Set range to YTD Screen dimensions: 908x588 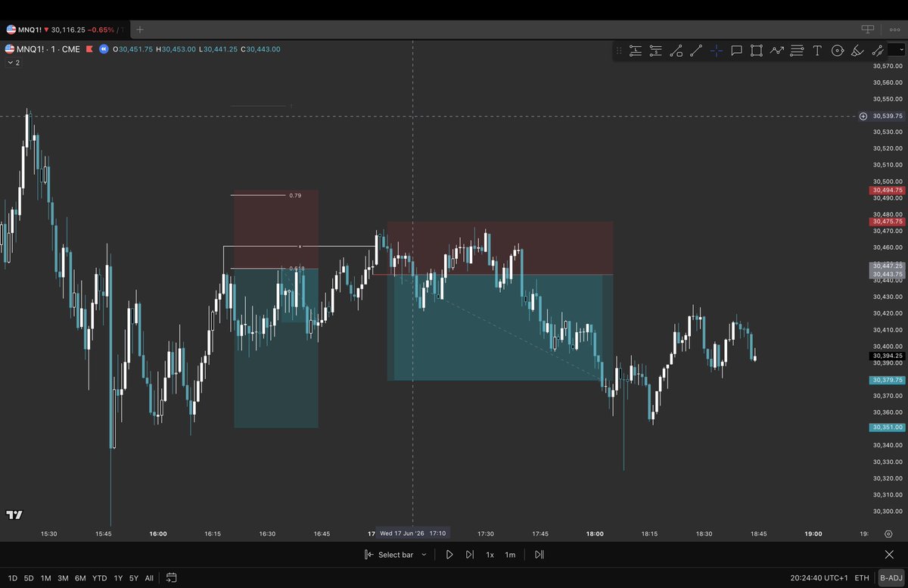tap(99, 578)
